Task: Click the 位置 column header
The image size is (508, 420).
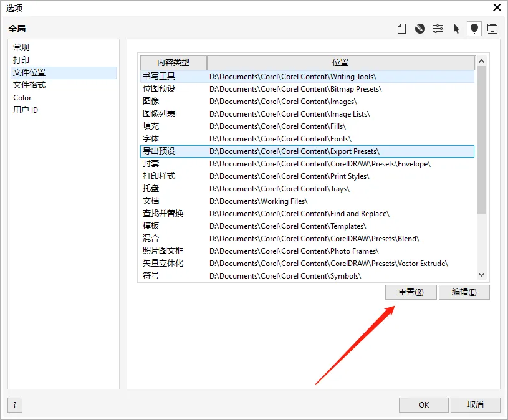Action: click(340, 63)
